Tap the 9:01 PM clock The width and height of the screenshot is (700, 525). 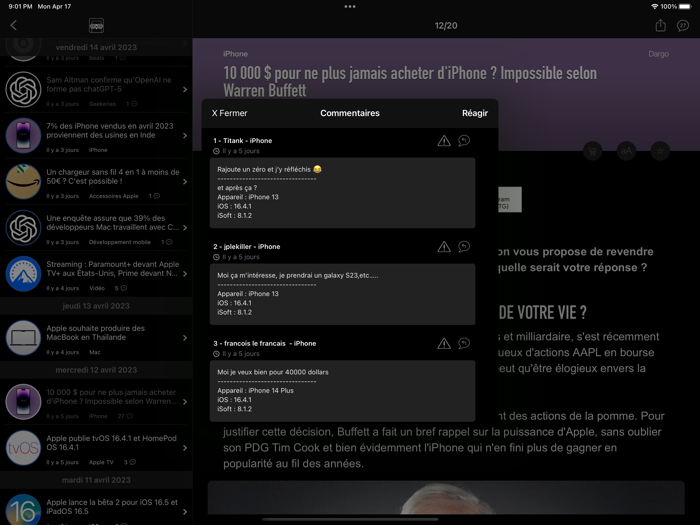tap(20, 7)
